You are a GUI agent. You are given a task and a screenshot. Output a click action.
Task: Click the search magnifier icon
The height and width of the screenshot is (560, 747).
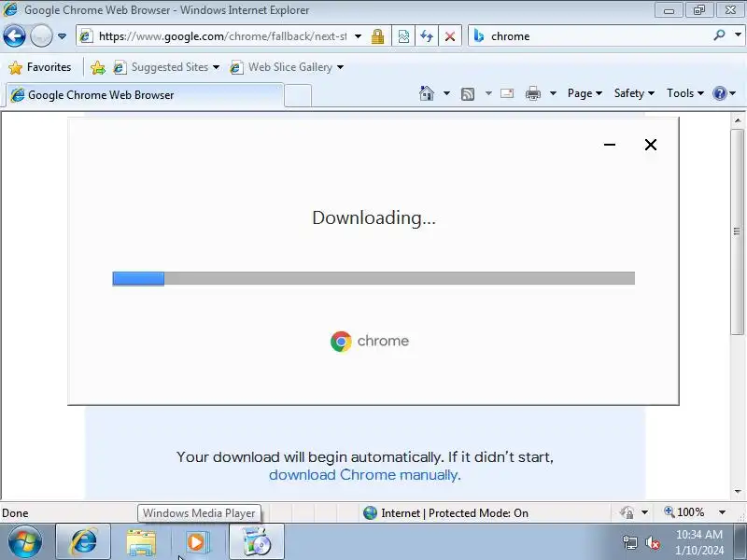pos(719,35)
